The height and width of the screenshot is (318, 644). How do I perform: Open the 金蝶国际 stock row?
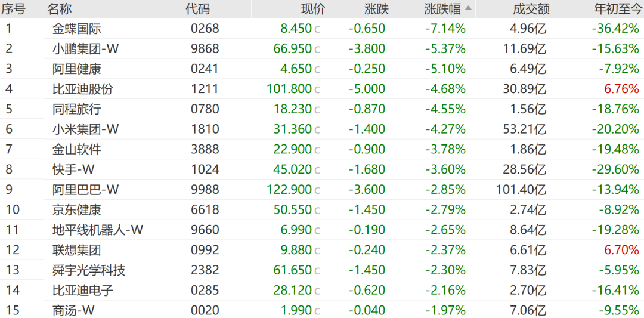76,29
